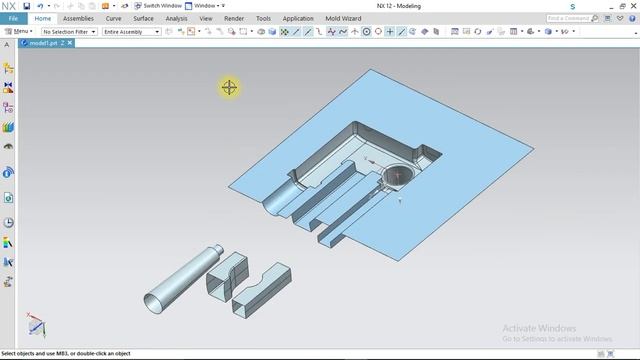640x360 pixels.
Task: Open the Part Navigator sidebar icon
Action: click(x=8, y=107)
